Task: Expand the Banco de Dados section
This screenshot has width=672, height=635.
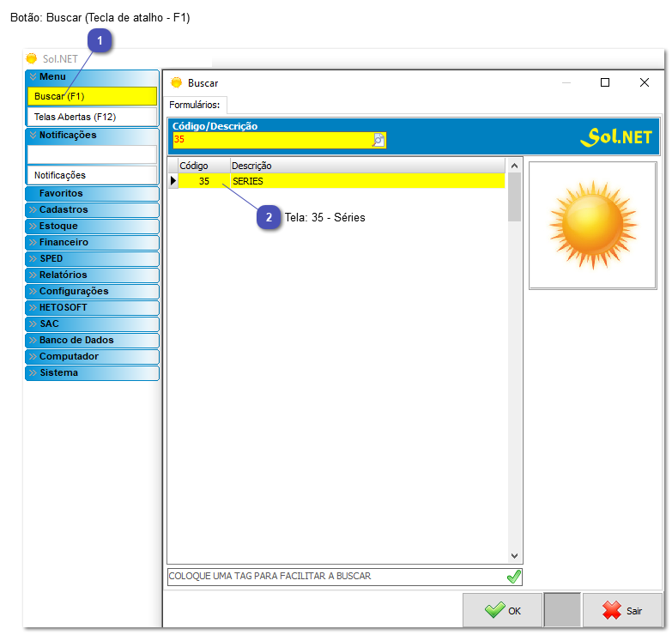Action: 92,340
